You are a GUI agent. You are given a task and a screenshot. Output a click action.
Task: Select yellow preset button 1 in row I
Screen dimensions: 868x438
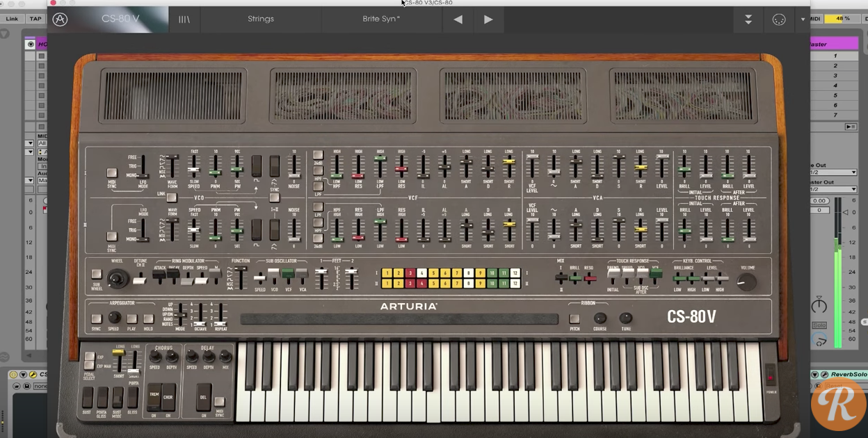tap(387, 273)
